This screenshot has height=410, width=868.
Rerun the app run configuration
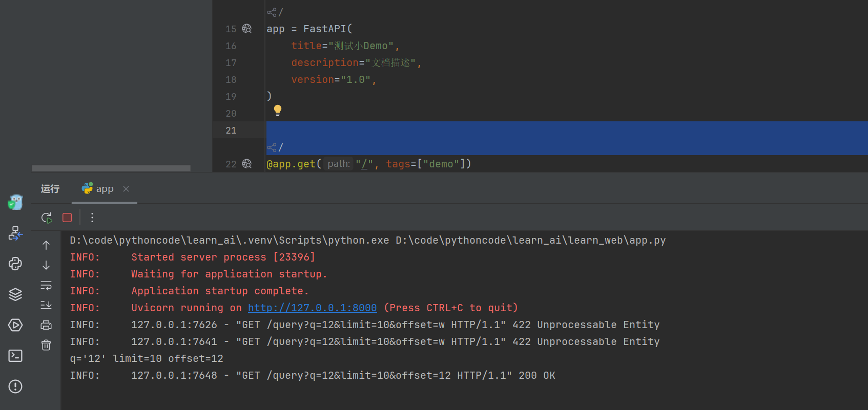point(47,218)
